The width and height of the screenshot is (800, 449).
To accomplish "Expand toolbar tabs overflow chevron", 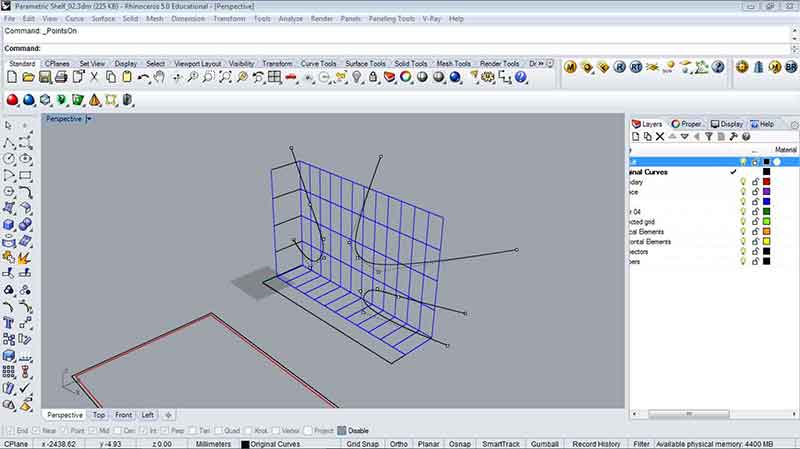I will [541, 64].
